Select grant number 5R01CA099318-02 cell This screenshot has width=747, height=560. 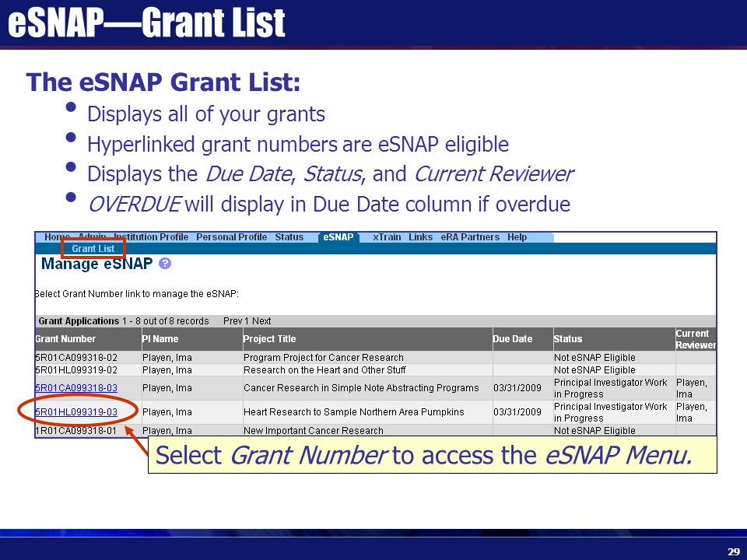76,358
